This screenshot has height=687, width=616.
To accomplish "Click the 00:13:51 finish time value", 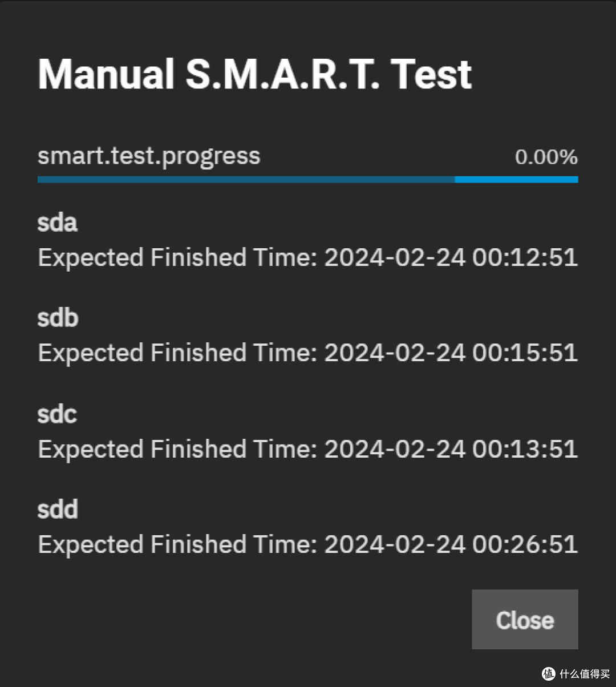I will point(525,449).
